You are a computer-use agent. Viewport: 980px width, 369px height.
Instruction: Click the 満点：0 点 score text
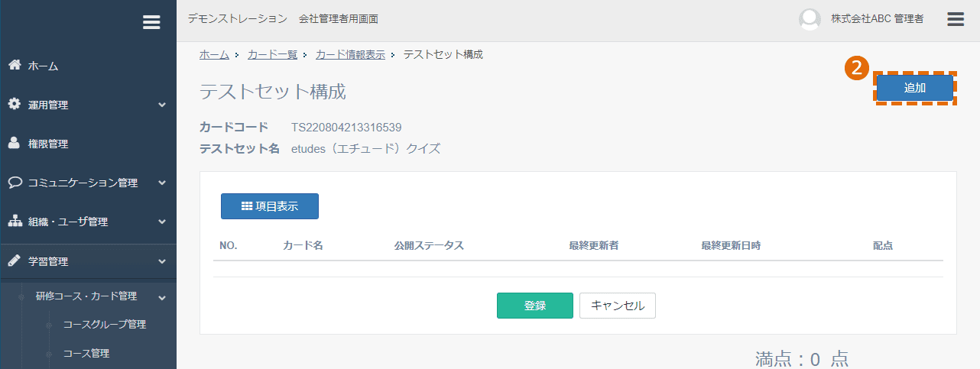click(x=801, y=359)
